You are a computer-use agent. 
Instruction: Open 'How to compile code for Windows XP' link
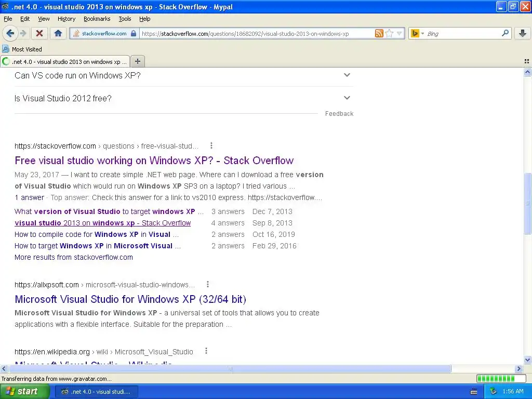96,234
